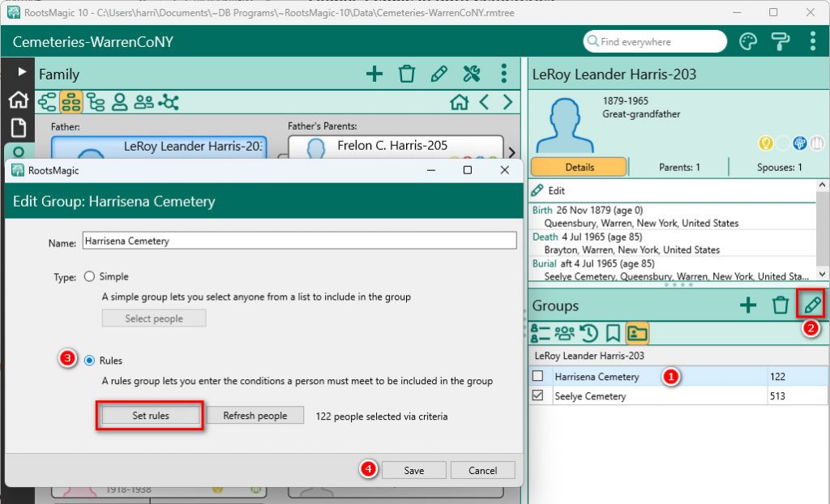The height and width of the screenshot is (504, 830).
Task: Click the Refresh people button
Action: pos(255,416)
